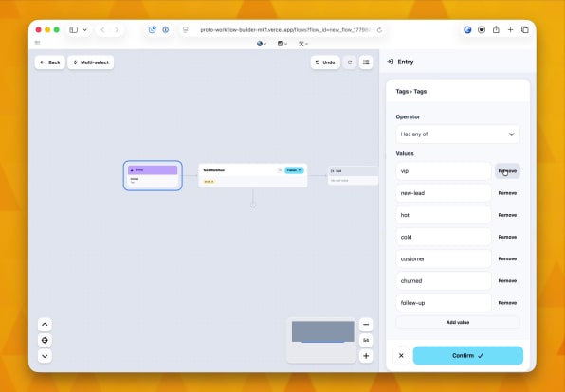
Task: Open the globe dropdown in favorites bar
Action: point(262,44)
